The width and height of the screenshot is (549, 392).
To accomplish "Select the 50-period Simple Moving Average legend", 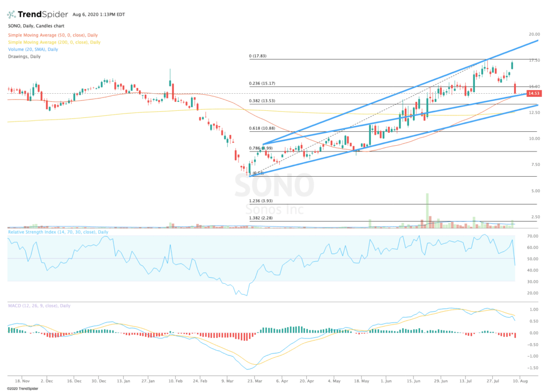I will pos(53,35).
